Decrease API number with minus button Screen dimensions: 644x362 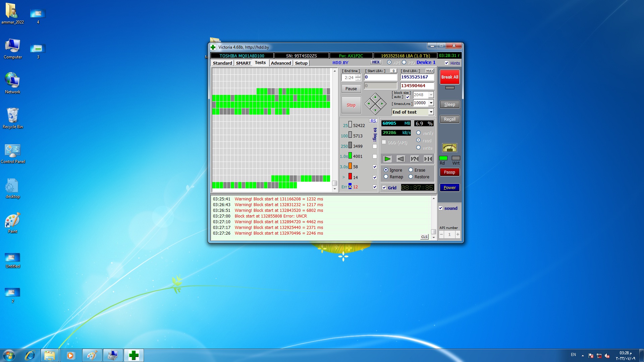tap(441, 234)
